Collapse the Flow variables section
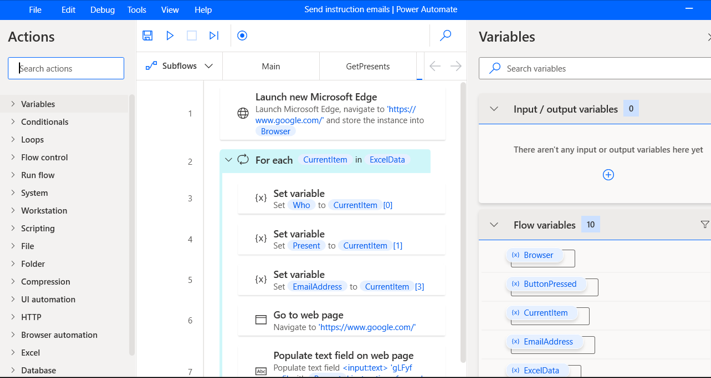711x378 pixels. tap(494, 225)
